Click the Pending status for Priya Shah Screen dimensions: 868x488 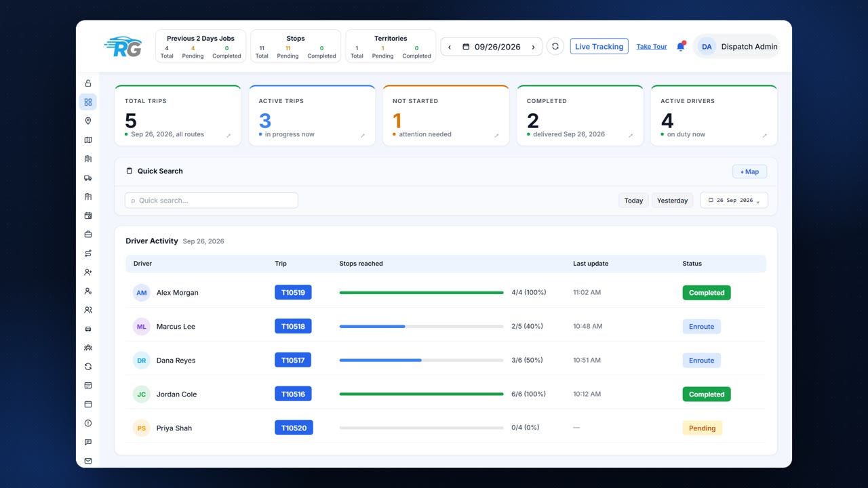tap(702, 428)
